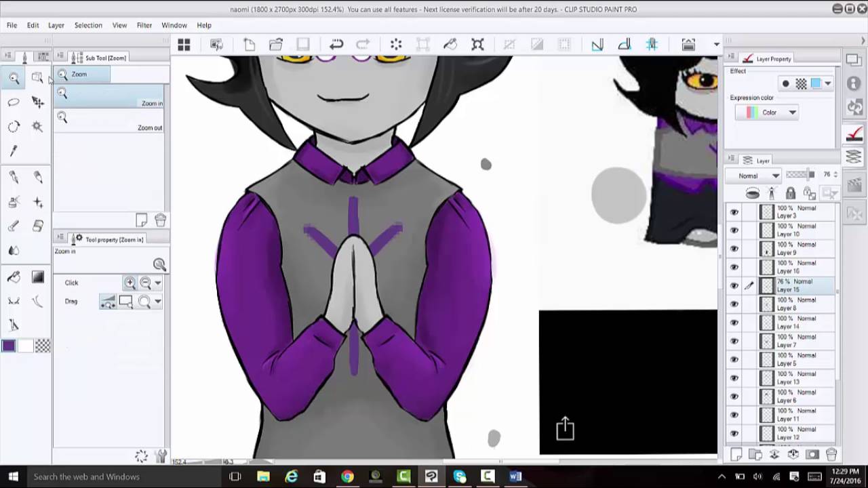
Task: Toggle Lock Layer padlock icon
Action: (791, 194)
